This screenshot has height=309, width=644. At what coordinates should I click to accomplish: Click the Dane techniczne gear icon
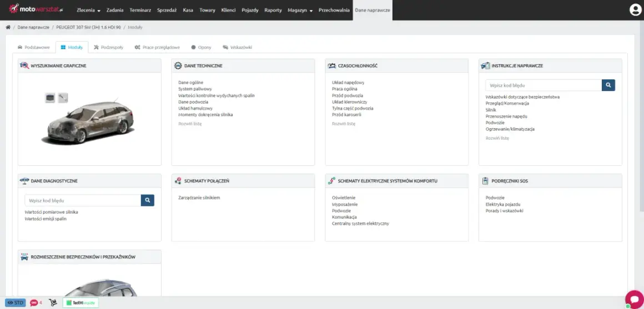(x=178, y=65)
